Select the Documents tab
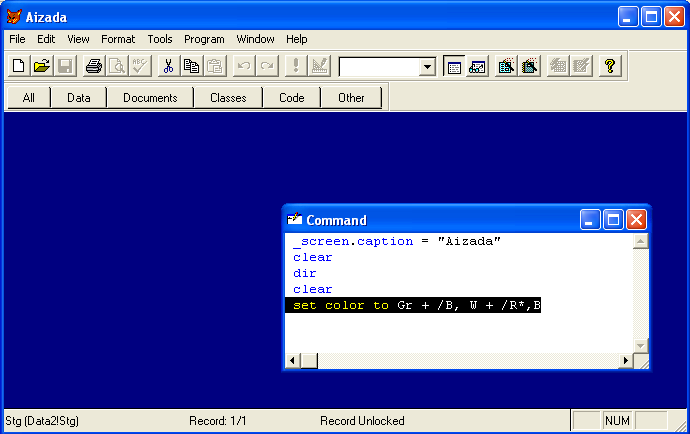Viewport: 690px width, 434px height. [x=150, y=98]
